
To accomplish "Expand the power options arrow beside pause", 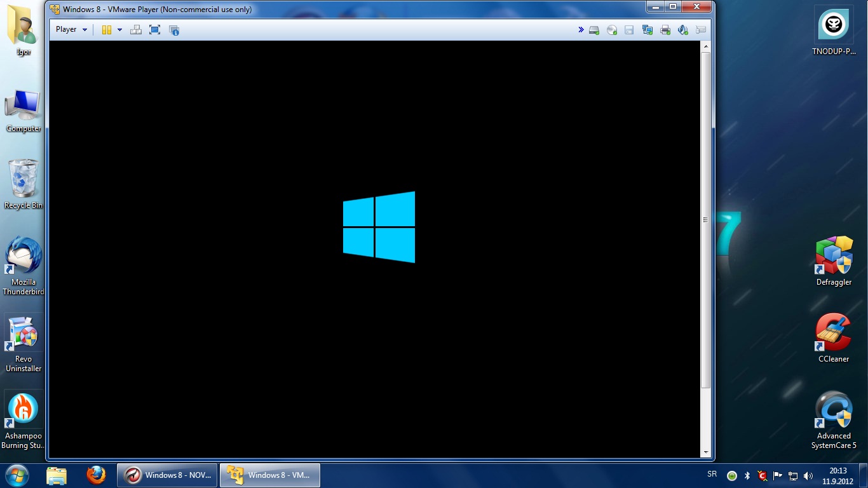I will tap(119, 30).
